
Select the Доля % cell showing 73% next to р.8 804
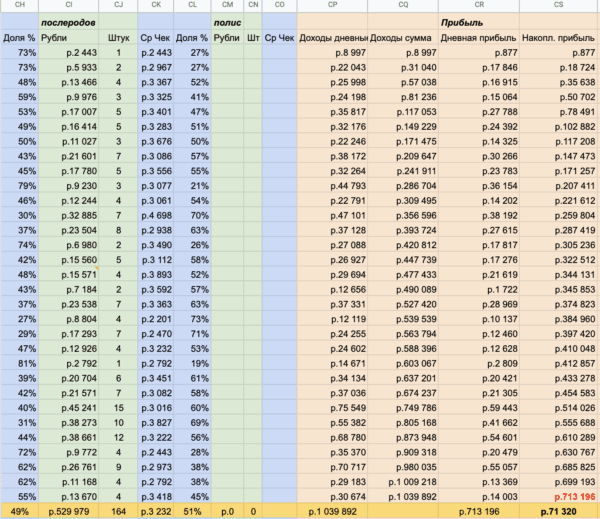point(192,319)
